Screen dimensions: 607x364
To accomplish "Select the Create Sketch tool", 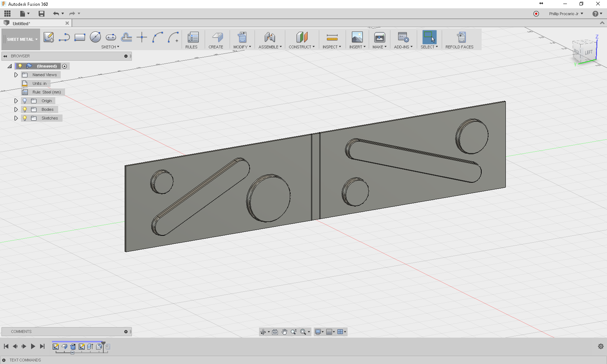I will [48, 37].
